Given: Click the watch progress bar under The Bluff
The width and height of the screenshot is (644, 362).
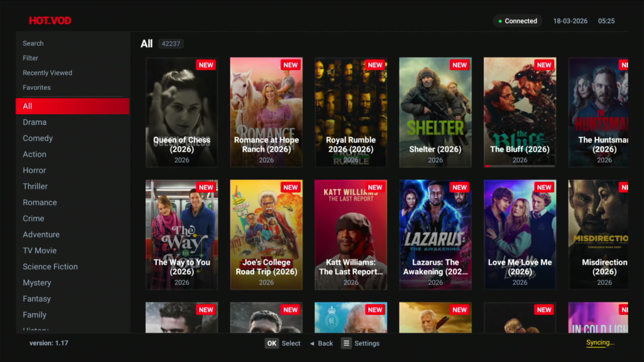Looking at the screenshot, I should pyautogui.click(x=520, y=166).
